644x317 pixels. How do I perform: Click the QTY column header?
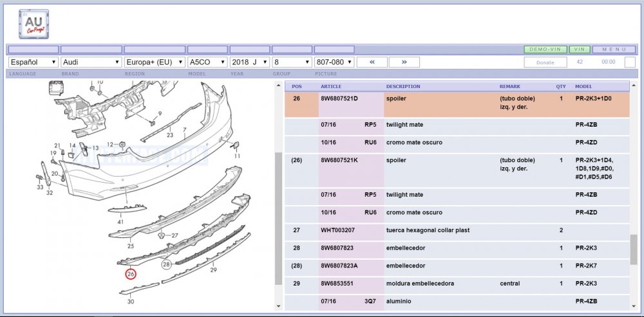coord(561,87)
